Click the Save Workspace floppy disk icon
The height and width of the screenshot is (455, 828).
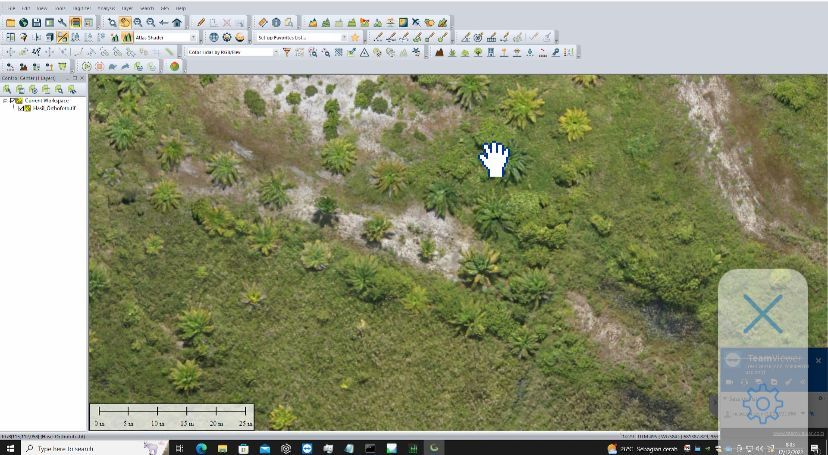[x=36, y=22]
